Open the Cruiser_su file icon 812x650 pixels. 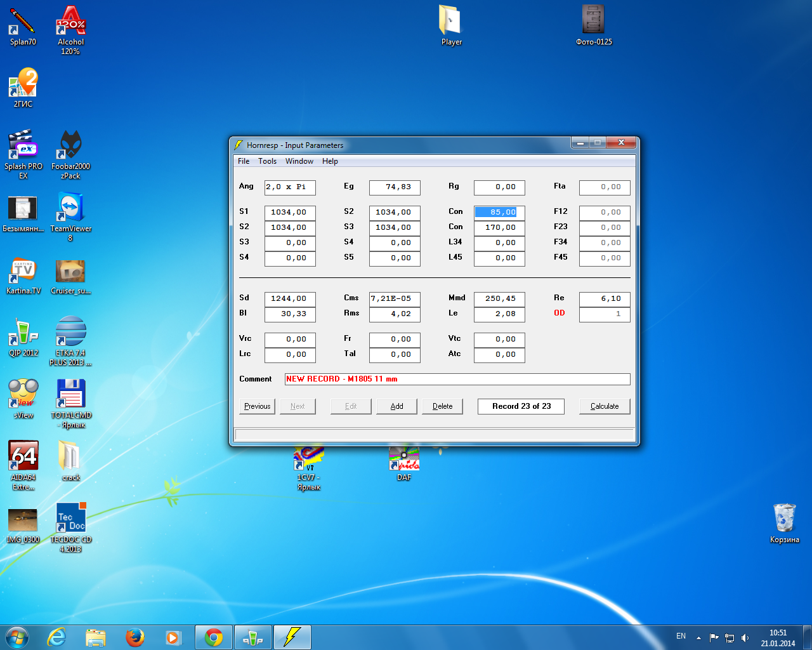point(70,275)
